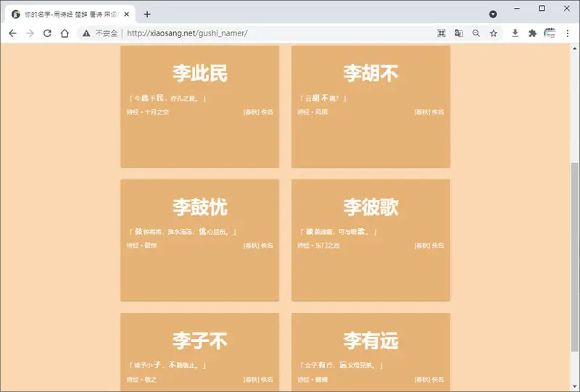This screenshot has height=392, width=580.
Task: Open Chrome three-dot menu
Action: pos(568,33)
